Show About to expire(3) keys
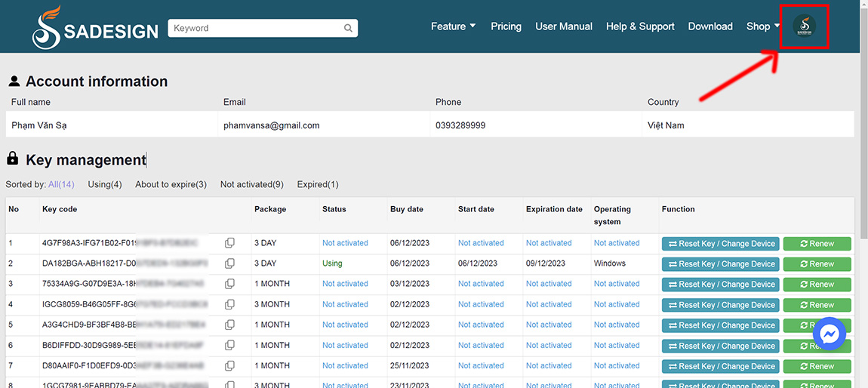The height and width of the screenshot is (388, 868). (x=171, y=184)
